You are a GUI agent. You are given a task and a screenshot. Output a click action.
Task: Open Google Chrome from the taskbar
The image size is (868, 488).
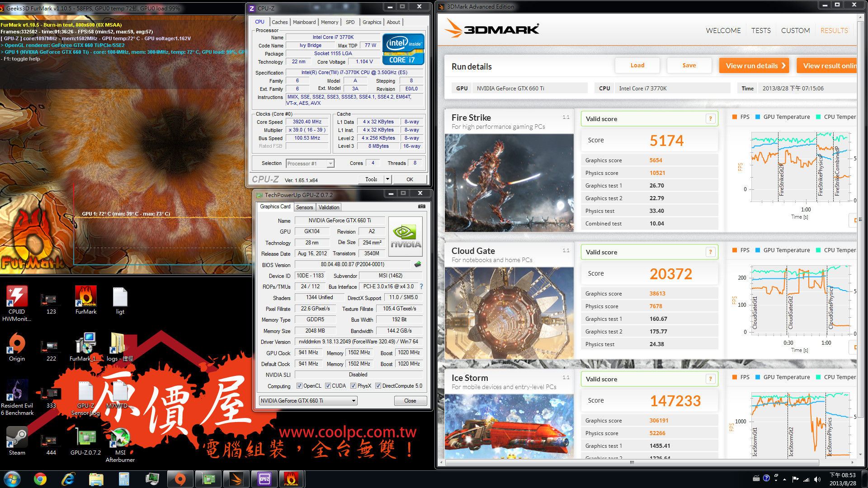(40, 479)
